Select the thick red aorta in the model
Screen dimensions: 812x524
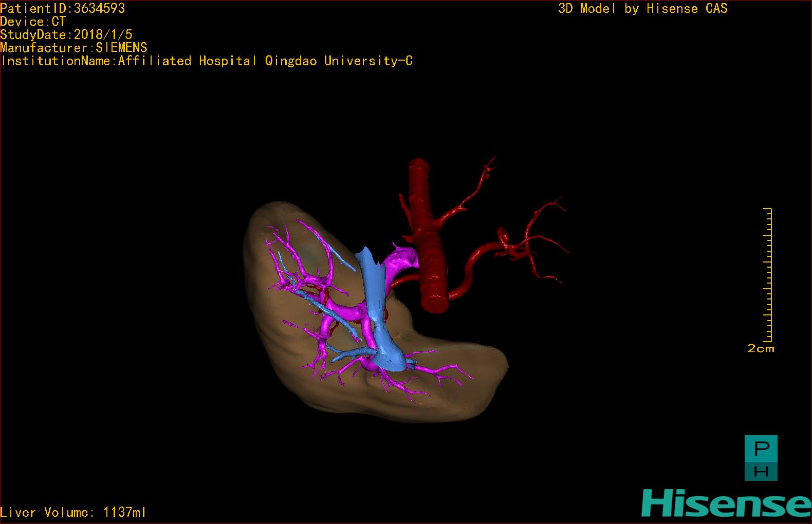click(x=428, y=236)
